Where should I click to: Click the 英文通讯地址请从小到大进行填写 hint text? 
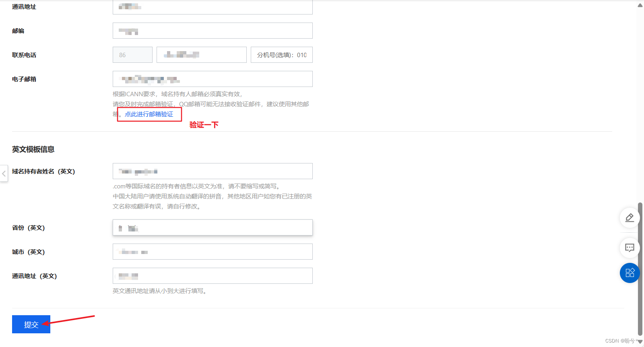(x=161, y=291)
